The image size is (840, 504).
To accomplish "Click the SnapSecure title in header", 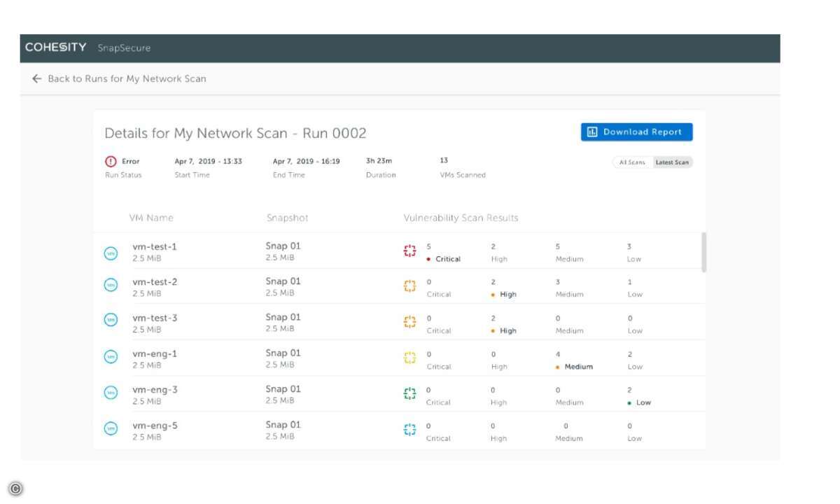I will click(x=124, y=48).
